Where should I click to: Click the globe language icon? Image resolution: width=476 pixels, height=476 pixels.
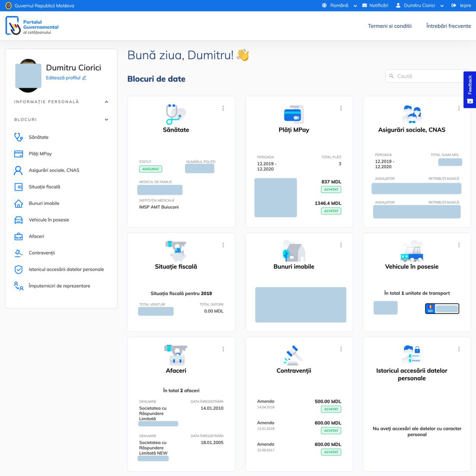coord(324,6)
